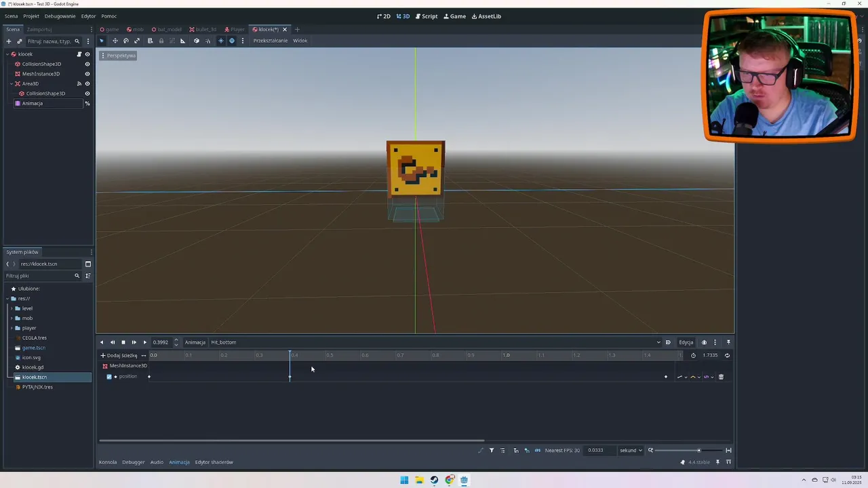Screen dimensions: 868x488
Task: Click the snap step 0.0333 field
Action: tap(599, 451)
